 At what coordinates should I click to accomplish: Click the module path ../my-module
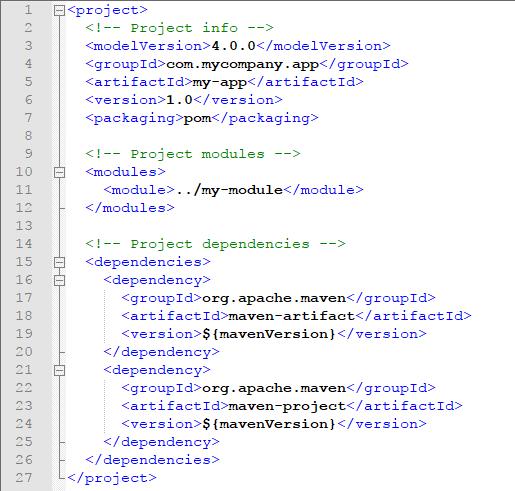(x=229, y=190)
